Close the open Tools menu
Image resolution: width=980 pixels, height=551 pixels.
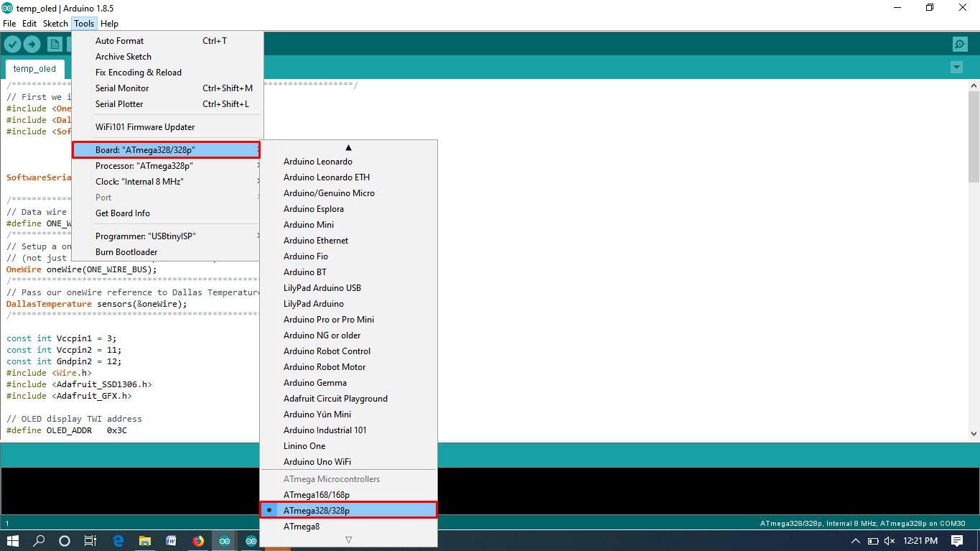click(84, 24)
